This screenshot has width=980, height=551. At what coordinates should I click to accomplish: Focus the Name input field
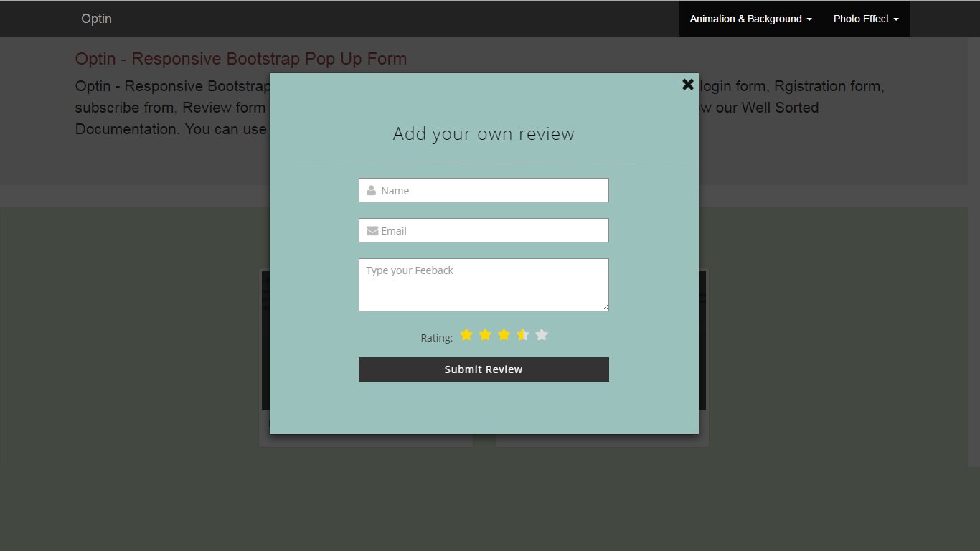click(484, 190)
